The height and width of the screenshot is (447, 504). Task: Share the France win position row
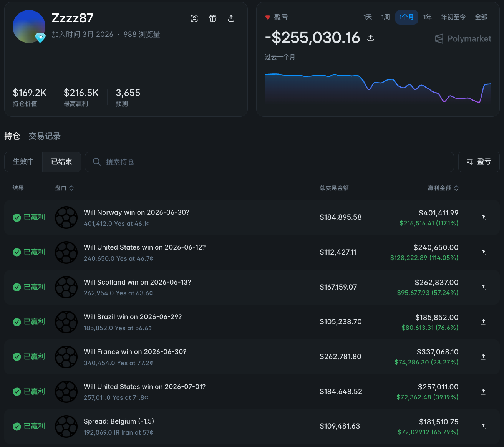tap(484, 357)
